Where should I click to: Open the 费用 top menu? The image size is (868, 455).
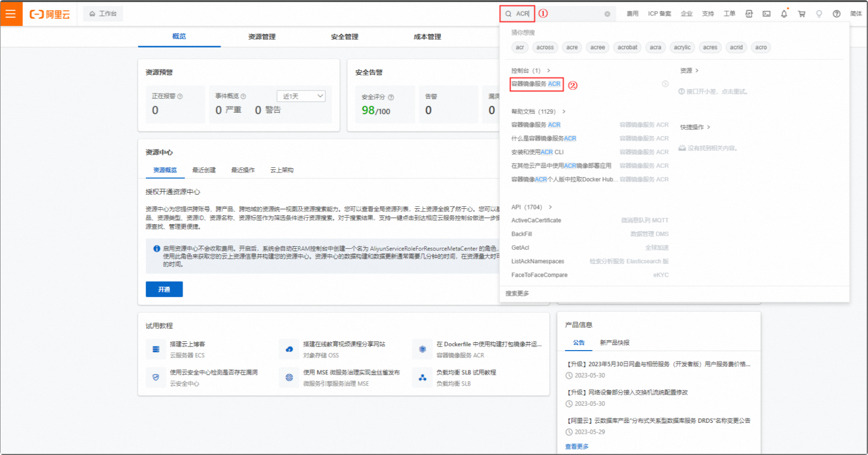(632, 14)
